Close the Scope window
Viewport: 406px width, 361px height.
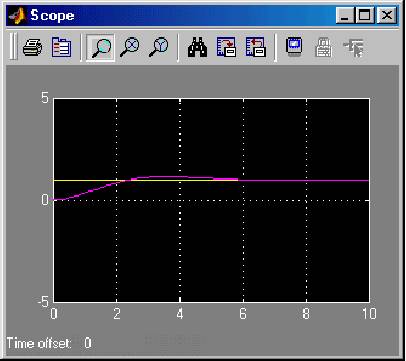[387, 15]
